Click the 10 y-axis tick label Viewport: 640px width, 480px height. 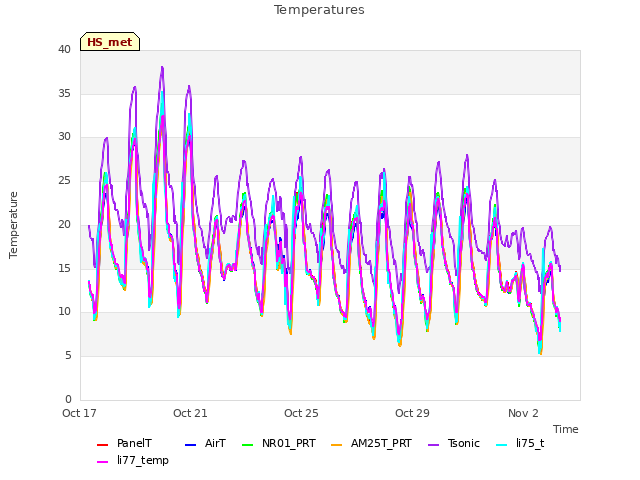click(x=64, y=312)
